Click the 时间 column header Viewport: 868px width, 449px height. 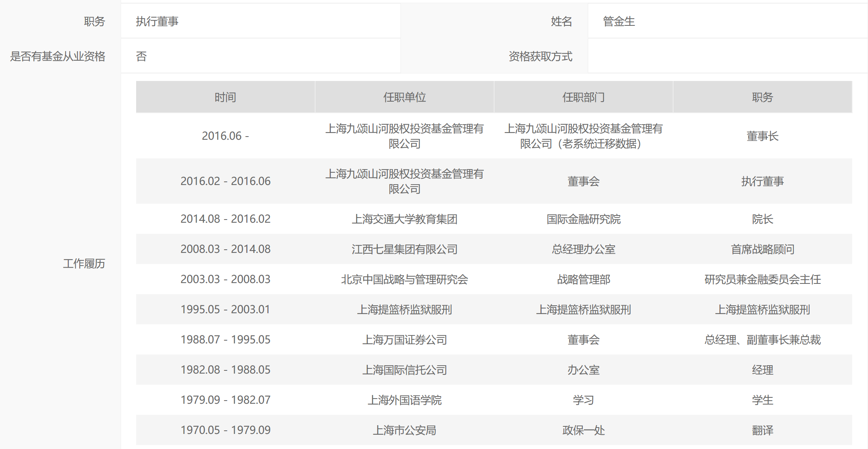[225, 97]
